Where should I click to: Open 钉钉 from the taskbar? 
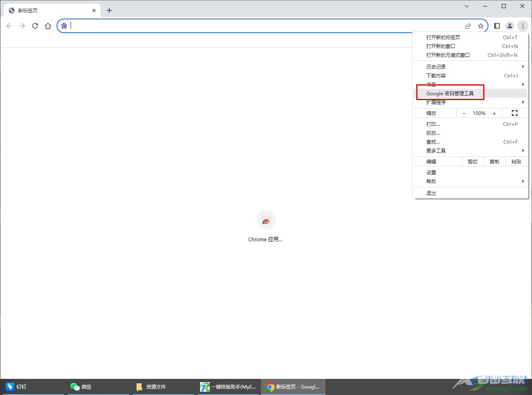pos(32,387)
